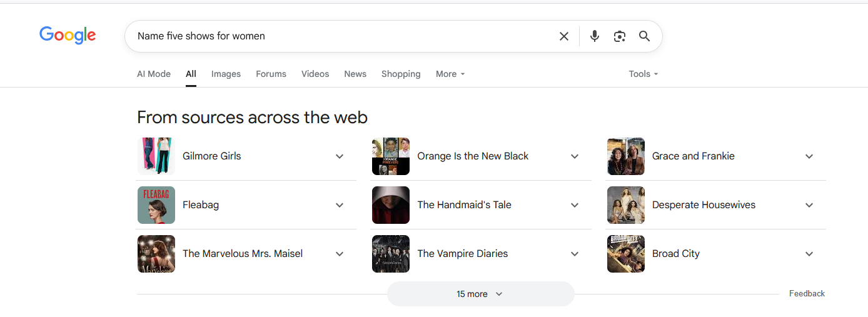Image resolution: width=868 pixels, height=317 pixels.
Task: Expand the Desperate Housewives chevron
Action: [x=809, y=205]
